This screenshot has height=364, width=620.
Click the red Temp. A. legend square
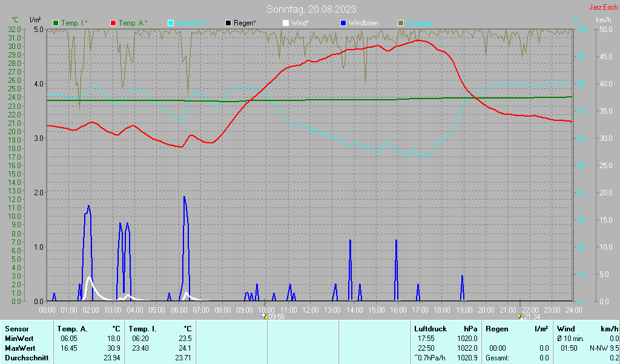coord(113,24)
